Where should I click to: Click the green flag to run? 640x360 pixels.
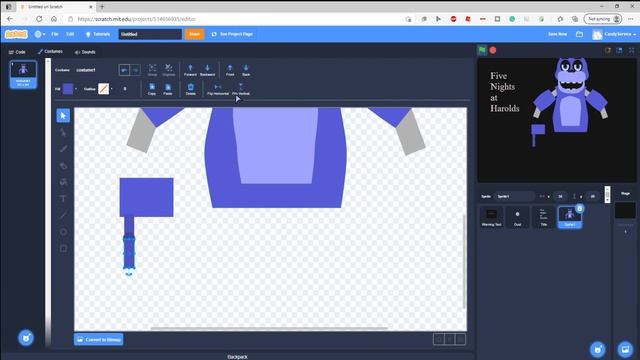[482, 50]
